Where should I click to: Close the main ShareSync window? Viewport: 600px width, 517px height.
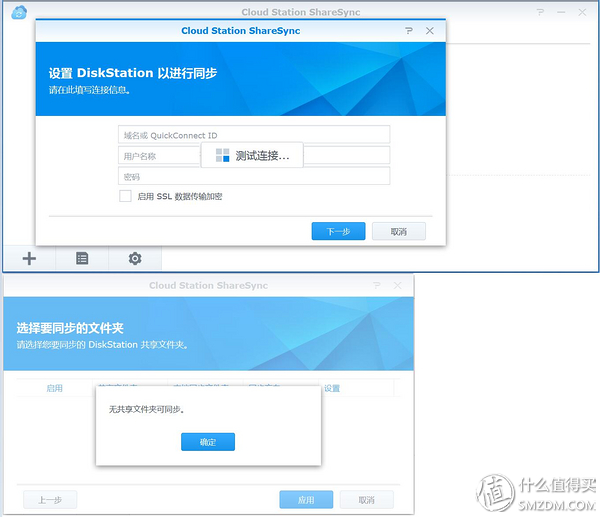click(x=582, y=12)
